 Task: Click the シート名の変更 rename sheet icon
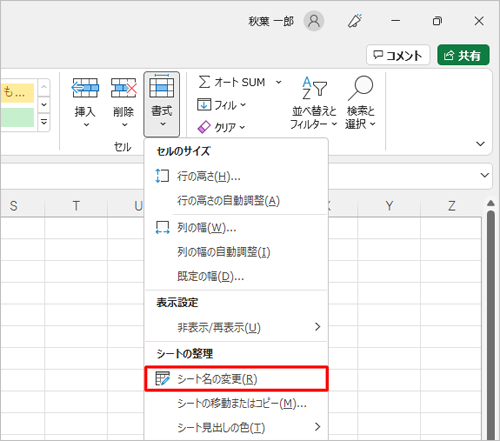click(x=162, y=379)
